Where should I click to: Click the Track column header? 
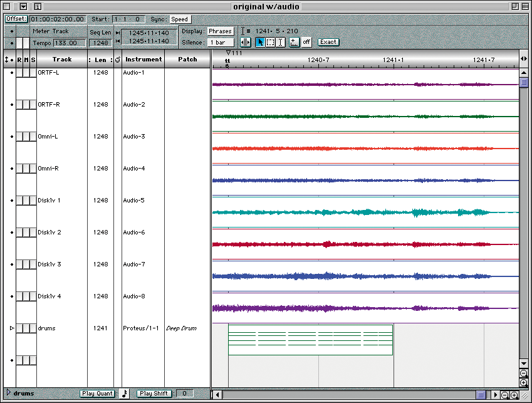[x=62, y=60]
